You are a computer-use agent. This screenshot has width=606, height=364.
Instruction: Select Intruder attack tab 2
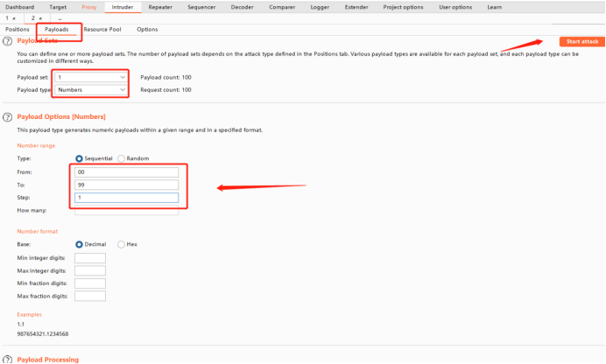33,18
